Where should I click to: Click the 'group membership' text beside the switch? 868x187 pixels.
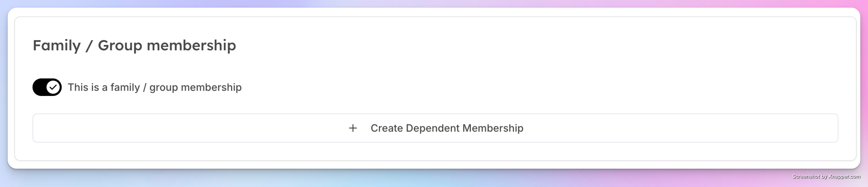(x=195, y=87)
